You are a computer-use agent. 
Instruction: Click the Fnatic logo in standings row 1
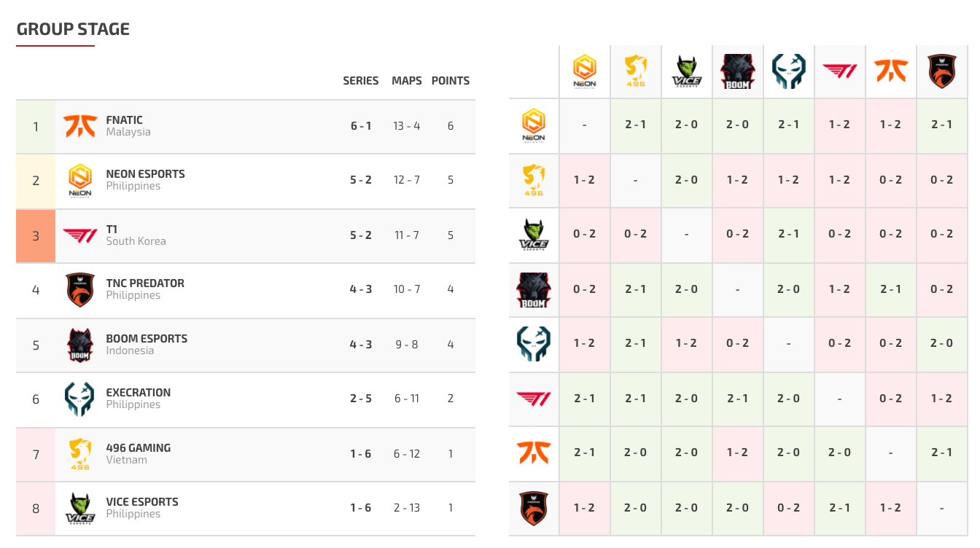click(79, 126)
